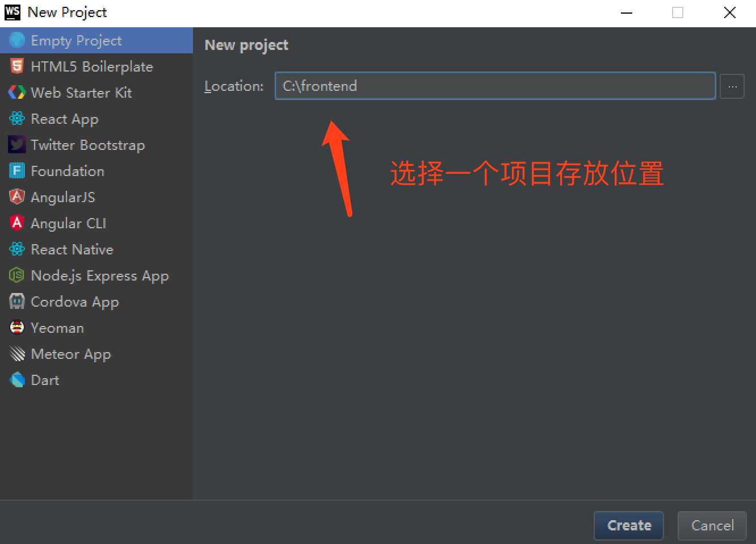Open the browse folder ellipsis button

[732, 86]
